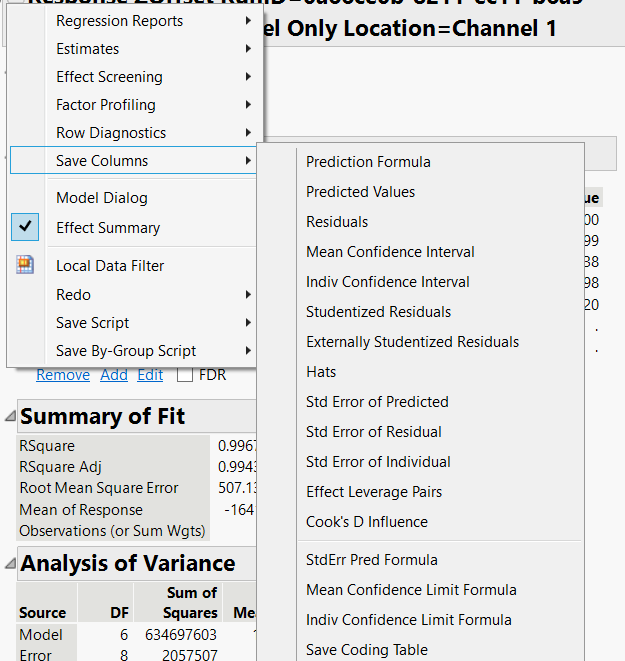Open the Factor Profiling submenu
Viewport: 625px width, 661px height.
[106, 105]
